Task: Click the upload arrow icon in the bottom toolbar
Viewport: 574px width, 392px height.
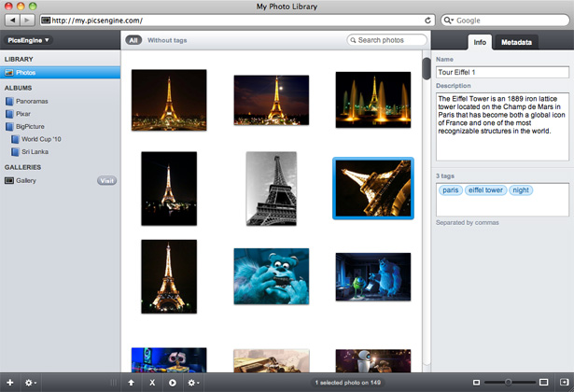Action: click(131, 383)
